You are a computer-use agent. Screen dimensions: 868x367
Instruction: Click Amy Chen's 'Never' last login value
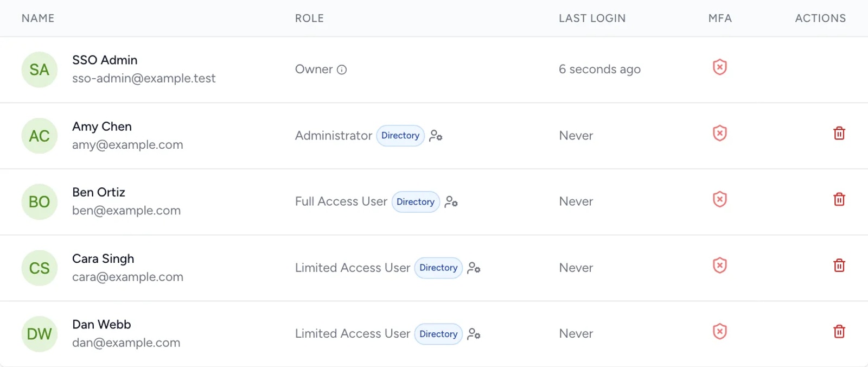[576, 136]
